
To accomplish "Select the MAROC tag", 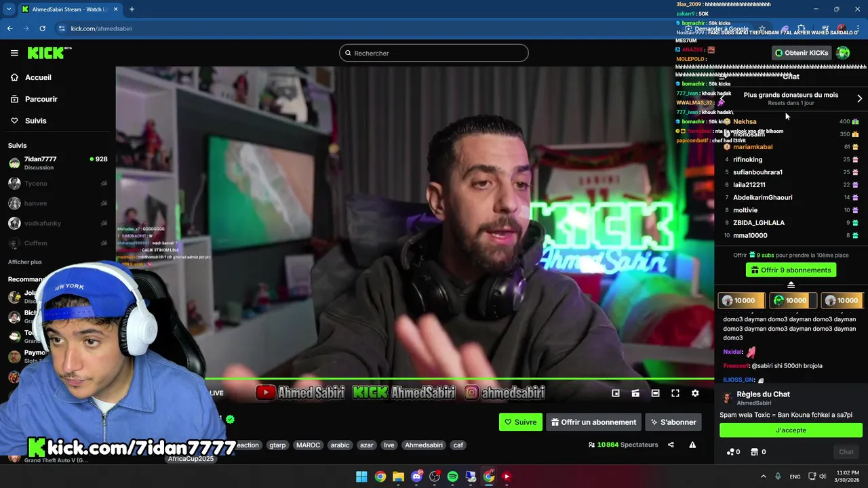I will coord(308,445).
